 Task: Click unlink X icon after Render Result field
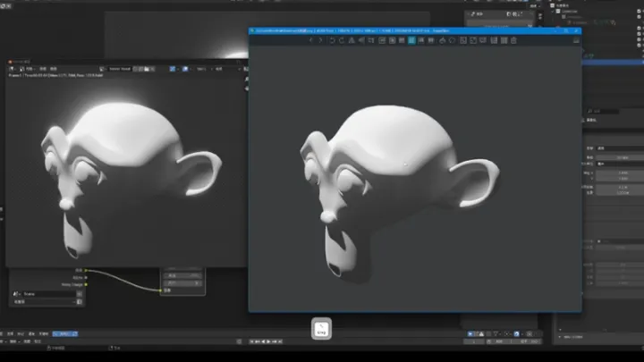click(x=153, y=69)
